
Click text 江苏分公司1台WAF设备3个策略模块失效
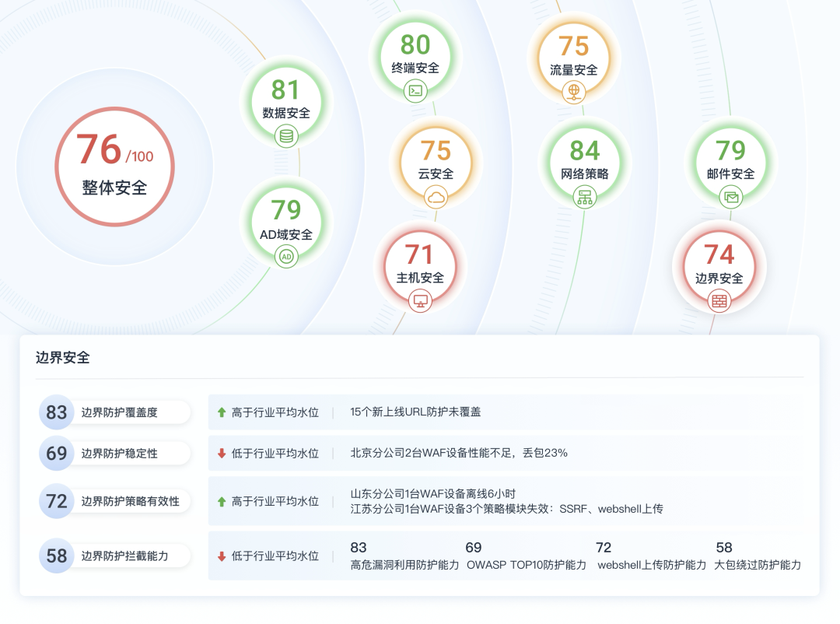(x=450, y=510)
